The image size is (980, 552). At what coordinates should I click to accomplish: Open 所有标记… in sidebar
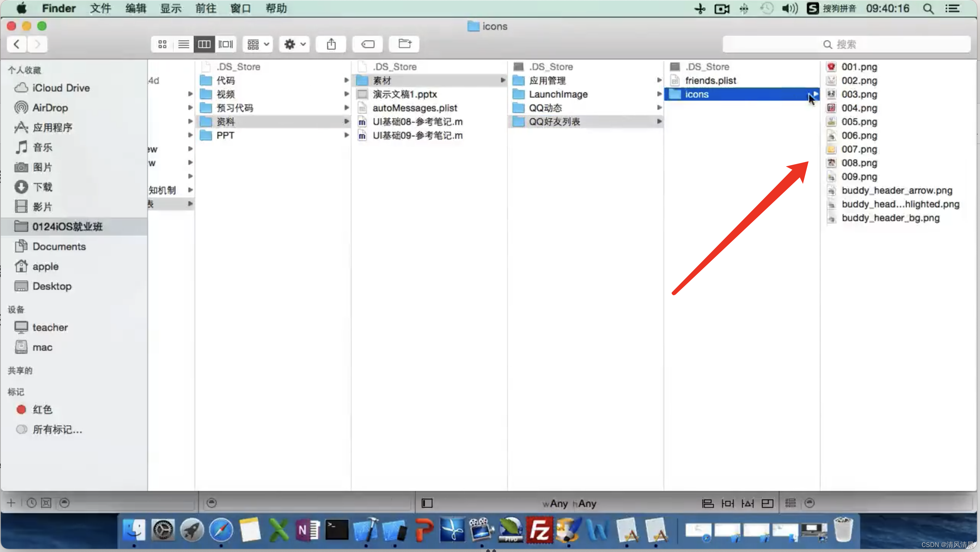74,429
